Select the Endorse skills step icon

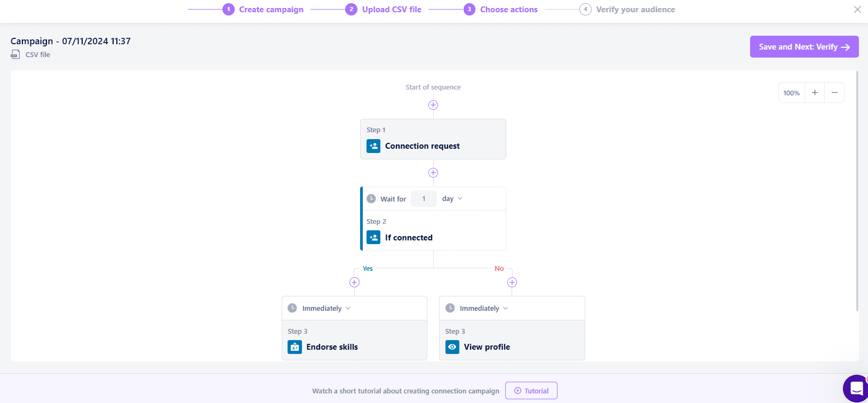pos(294,347)
